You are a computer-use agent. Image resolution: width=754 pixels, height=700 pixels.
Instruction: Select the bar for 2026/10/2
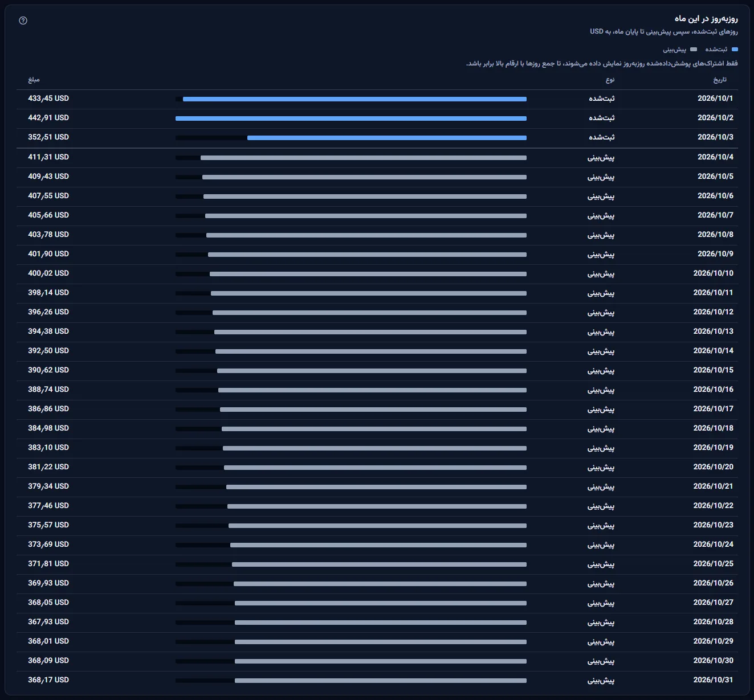click(x=351, y=118)
